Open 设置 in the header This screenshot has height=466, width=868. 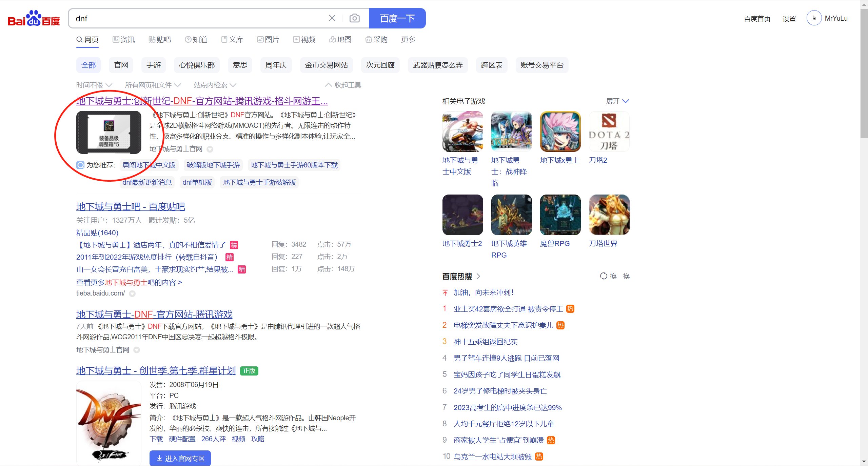[789, 19]
